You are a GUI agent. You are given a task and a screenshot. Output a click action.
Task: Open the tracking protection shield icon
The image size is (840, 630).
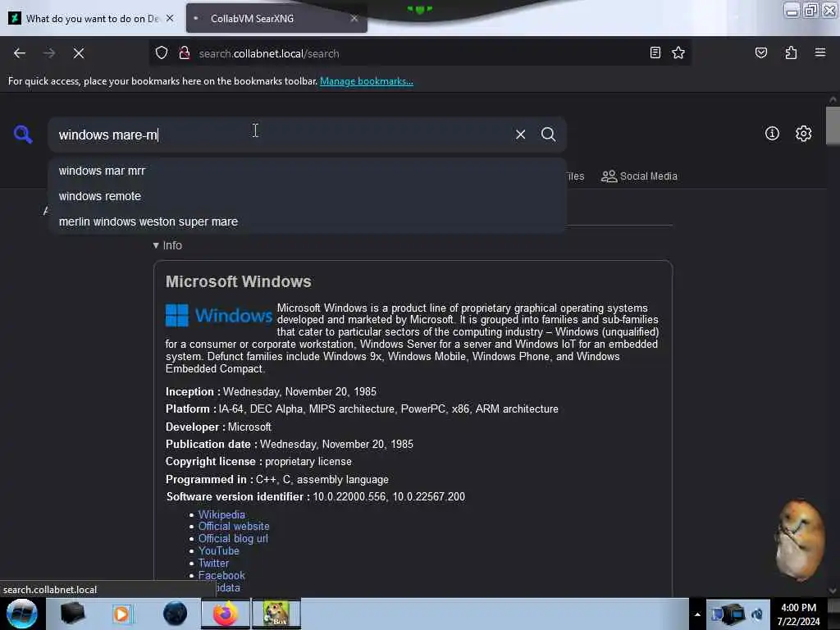point(162,53)
